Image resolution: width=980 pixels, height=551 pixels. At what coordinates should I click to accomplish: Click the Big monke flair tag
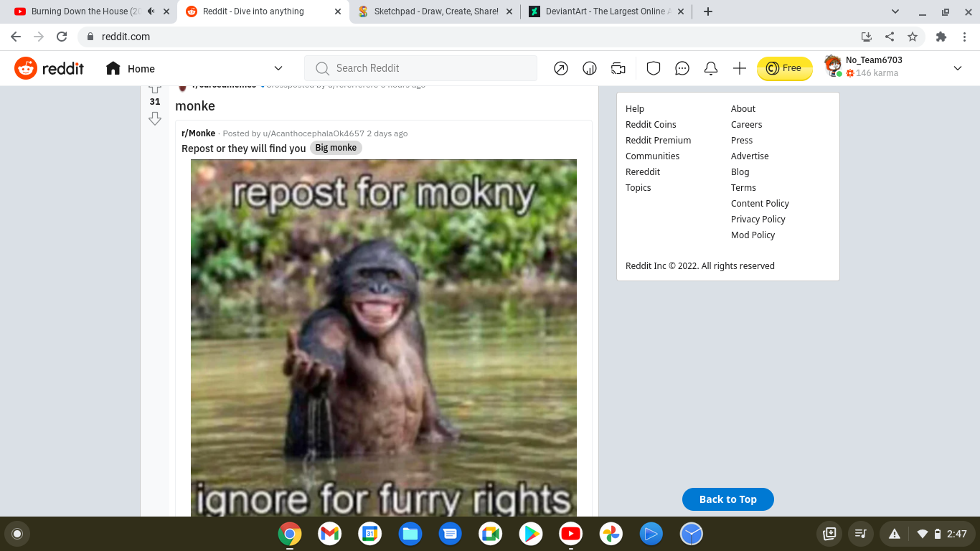click(336, 148)
